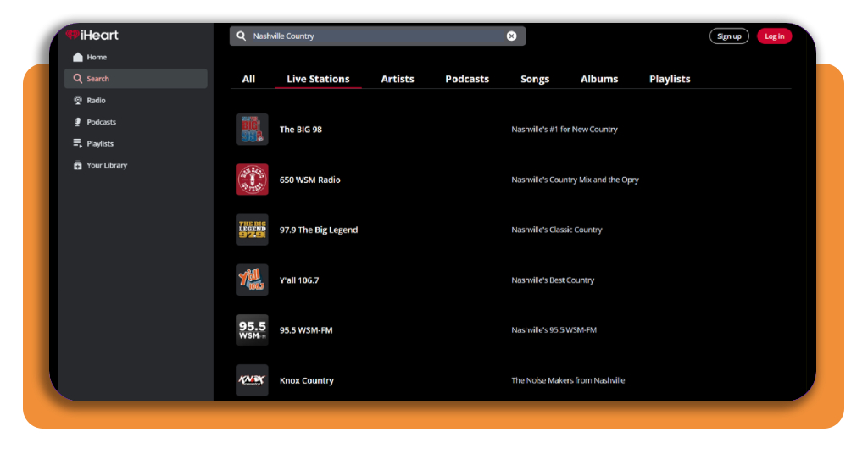Click the Your Library icon

click(77, 165)
